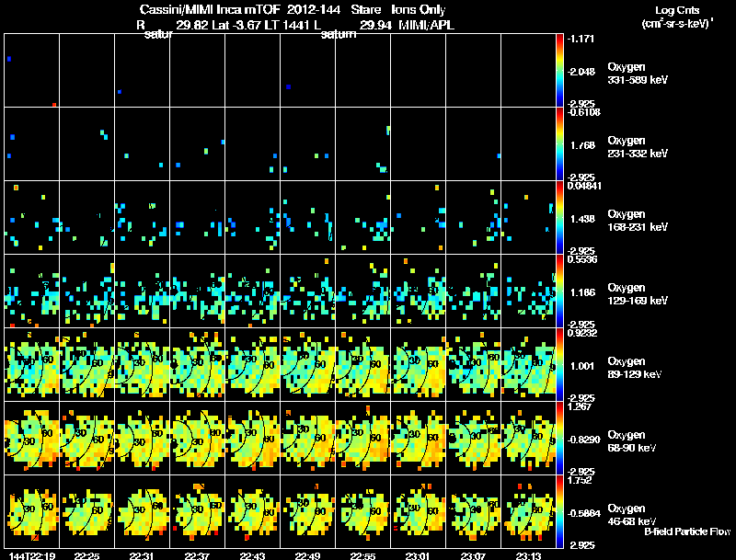
Task: Click the 0.5536 colorbar value
Action: (x=582, y=259)
